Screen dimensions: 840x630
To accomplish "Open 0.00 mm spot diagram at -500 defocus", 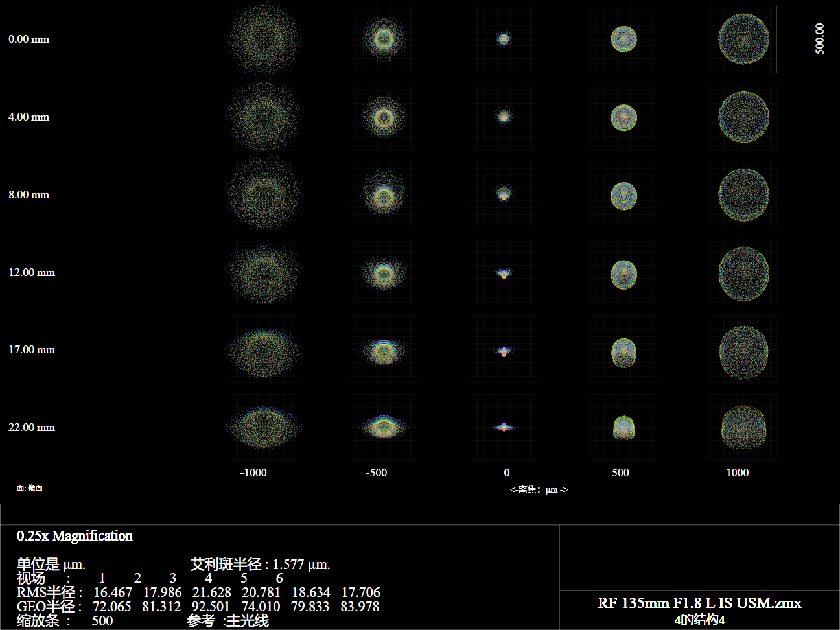I will [384, 39].
